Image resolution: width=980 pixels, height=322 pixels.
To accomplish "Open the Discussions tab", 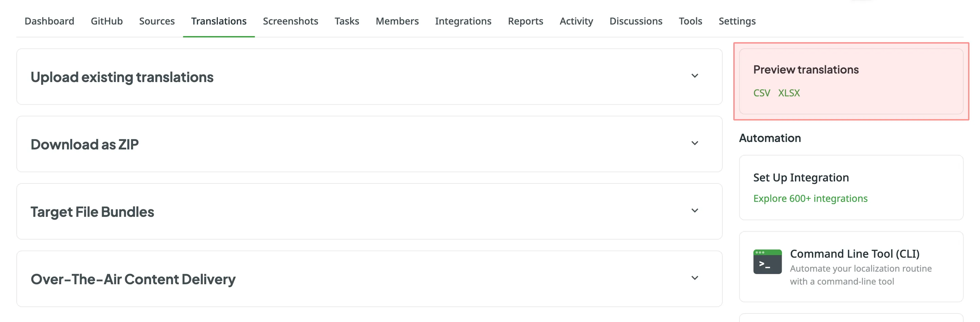I will [636, 21].
